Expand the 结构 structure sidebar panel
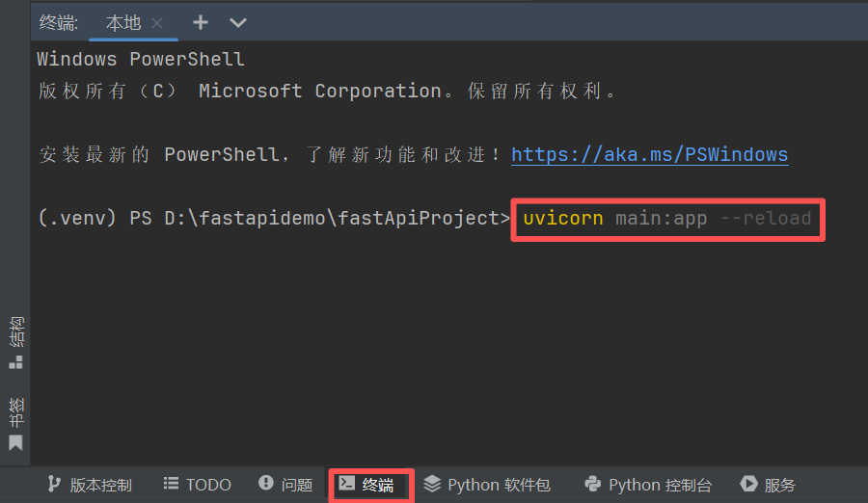The width and height of the screenshot is (868, 503). click(x=16, y=342)
